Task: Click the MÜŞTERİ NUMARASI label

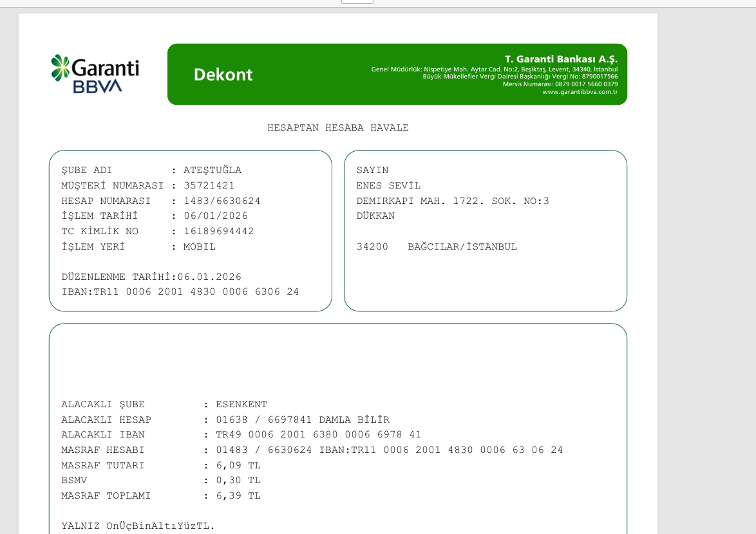Action: [112, 185]
